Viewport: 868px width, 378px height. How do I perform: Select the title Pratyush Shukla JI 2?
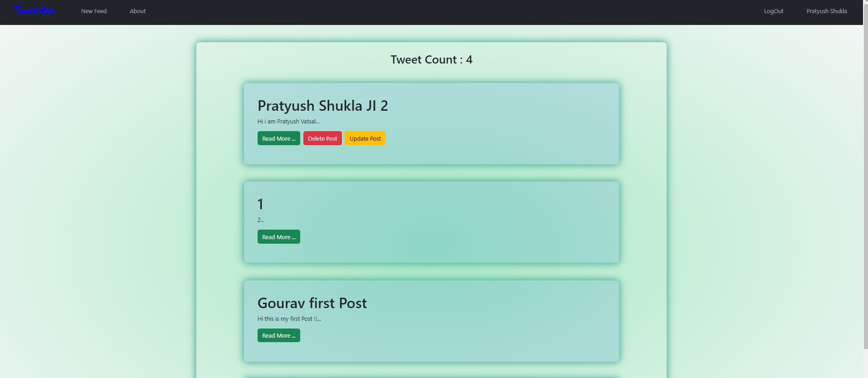point(322,105)
